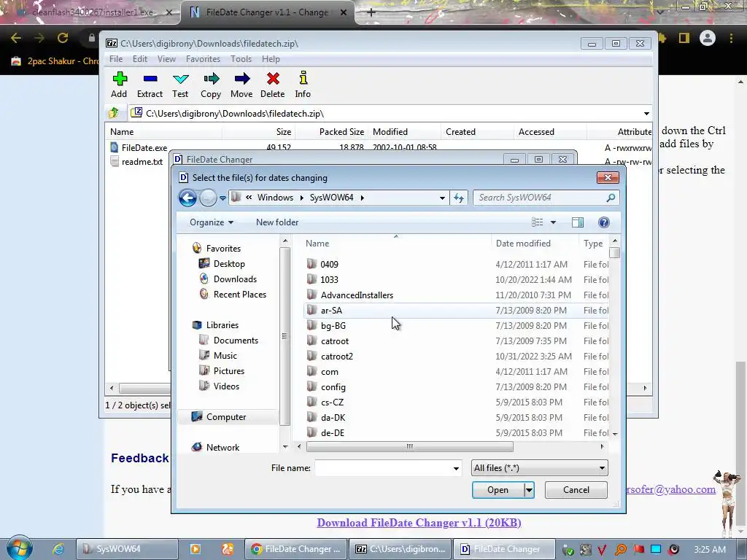Screen dimensions: 747x560
Task: Click the change view icon in dialog
Action: click(538, 222)
